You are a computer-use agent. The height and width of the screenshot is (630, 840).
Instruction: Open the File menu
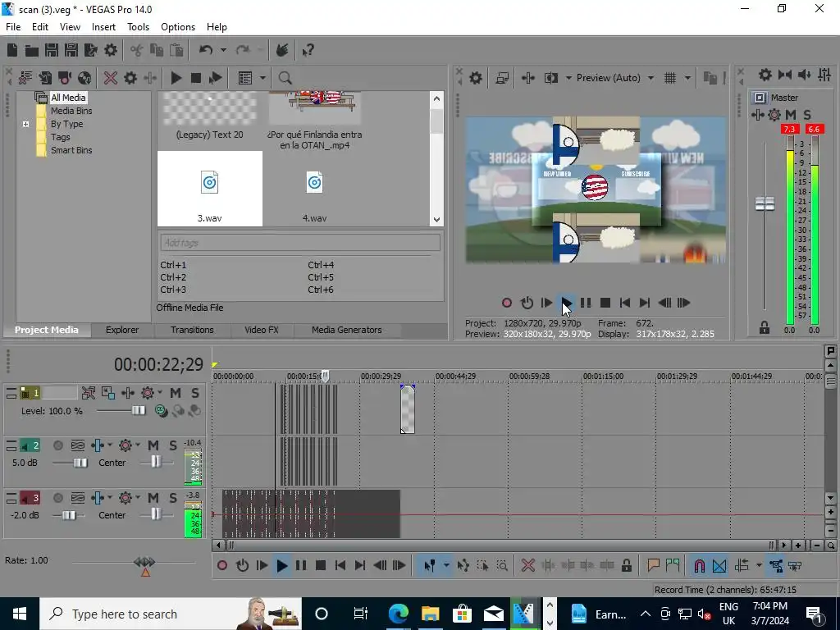[x=13, y=27]
